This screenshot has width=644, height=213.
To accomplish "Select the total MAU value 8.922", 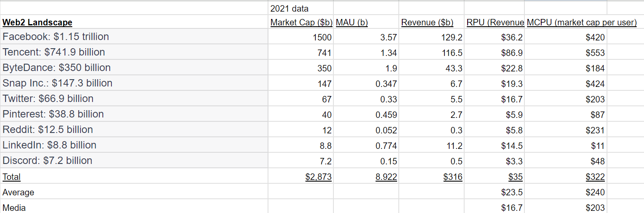I will [x=386, y=177].
